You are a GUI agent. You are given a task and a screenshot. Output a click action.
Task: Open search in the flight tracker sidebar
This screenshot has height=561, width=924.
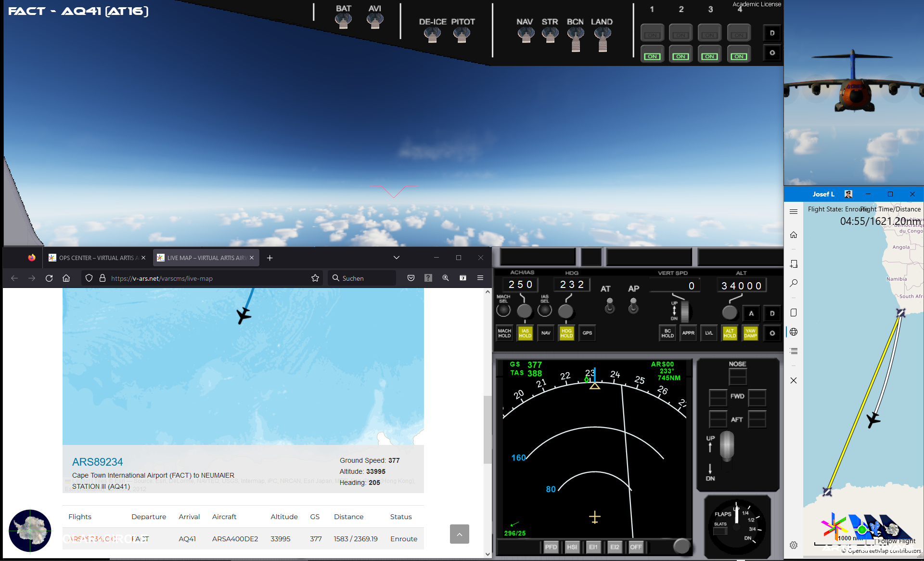pos(794,283)
